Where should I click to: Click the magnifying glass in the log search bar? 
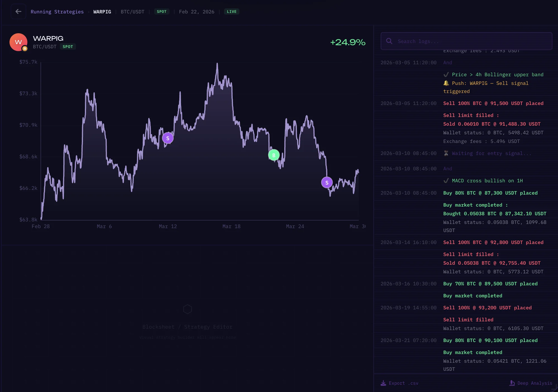389,41
